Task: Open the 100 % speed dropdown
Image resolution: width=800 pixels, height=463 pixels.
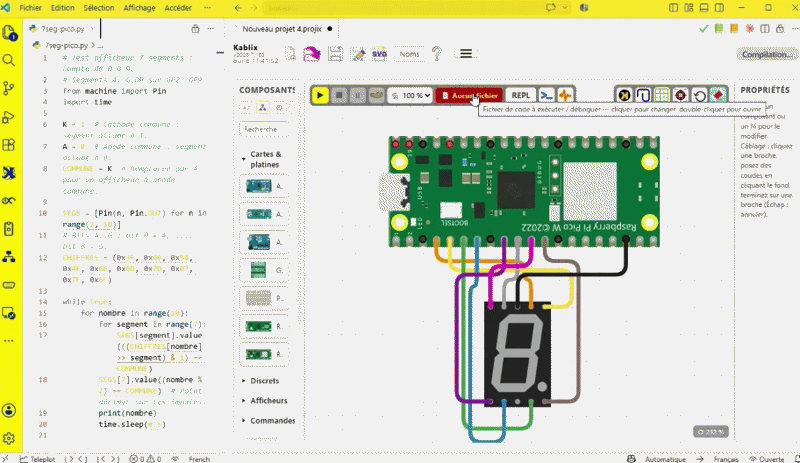Action: (x=410, y=95)
